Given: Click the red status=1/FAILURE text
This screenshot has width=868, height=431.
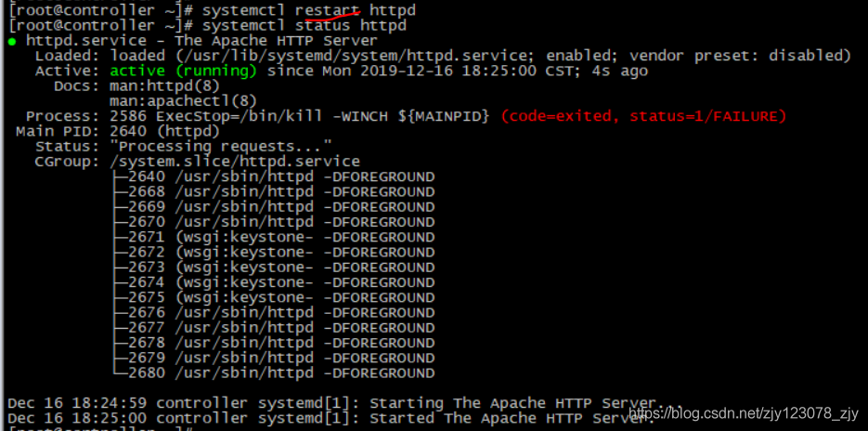Looking at the screenshot, I should tap(707, 116).
